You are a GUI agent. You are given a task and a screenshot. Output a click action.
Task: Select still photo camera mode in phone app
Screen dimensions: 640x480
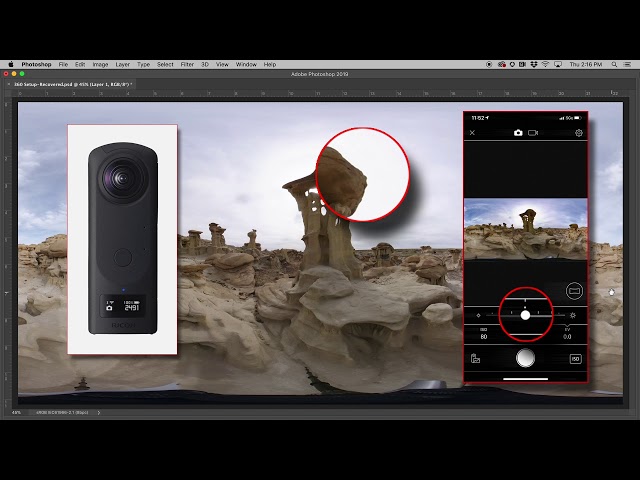pyautogui.click(x=518, y=133)
